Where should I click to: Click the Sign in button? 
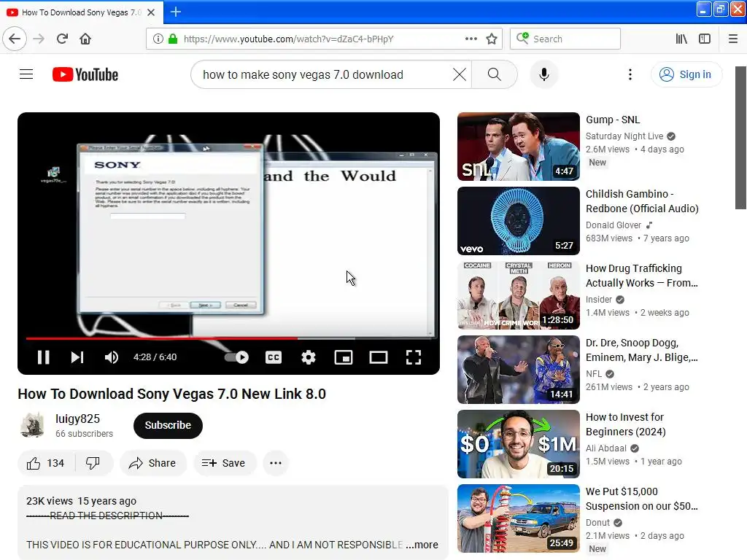point(686,74)
